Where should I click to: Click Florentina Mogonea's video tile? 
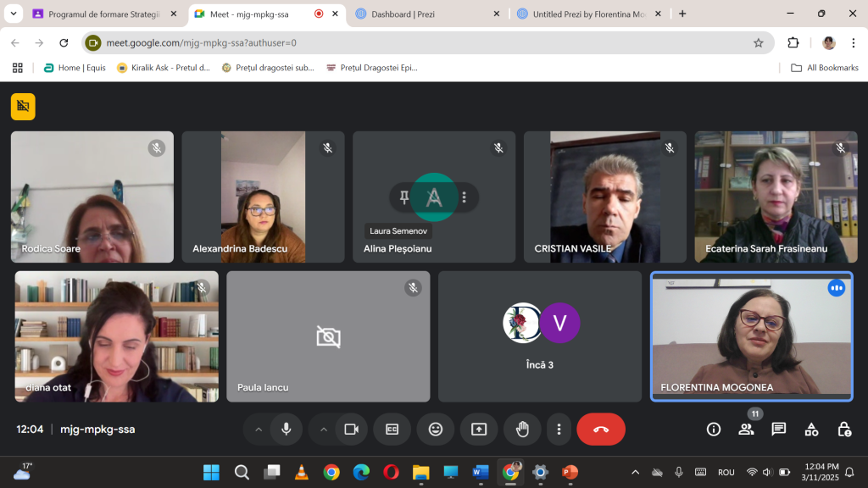pyautogui.click(x=751, y=336)
